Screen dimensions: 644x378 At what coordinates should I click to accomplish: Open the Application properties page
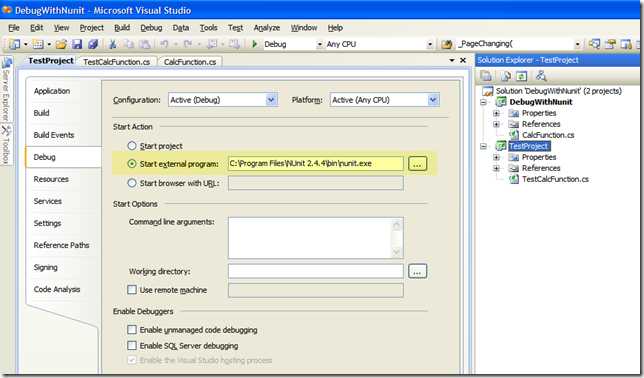coord(52,91)
